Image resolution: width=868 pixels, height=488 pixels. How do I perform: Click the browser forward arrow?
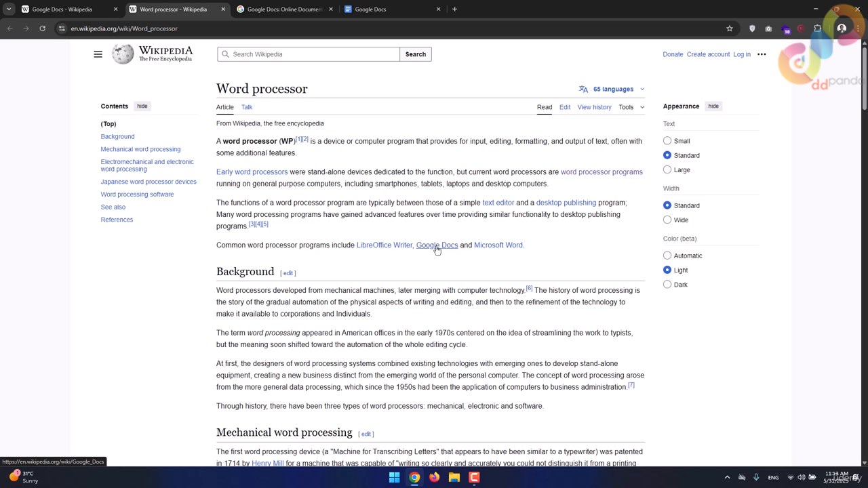pyautogui.click(x=26, y=28)
